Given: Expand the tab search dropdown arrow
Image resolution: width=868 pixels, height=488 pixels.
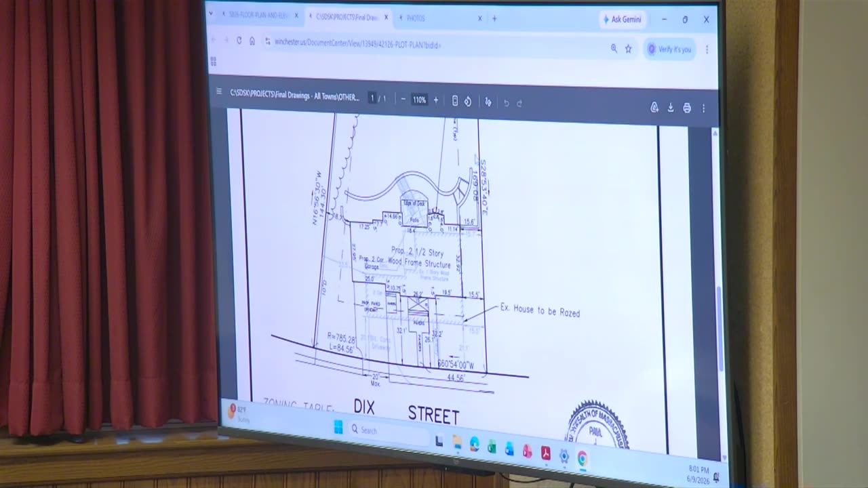Looking at the screenshot, I should pos(212,13).
